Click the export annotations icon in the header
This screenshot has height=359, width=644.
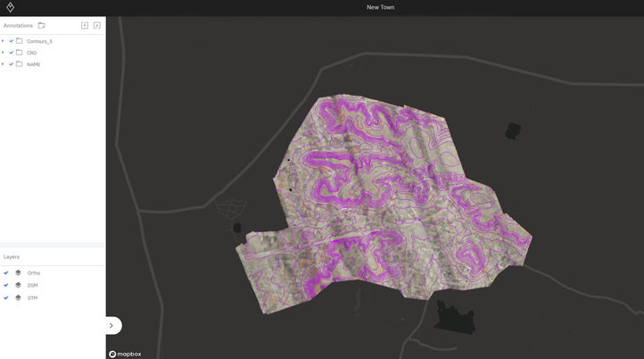point(97,26)
